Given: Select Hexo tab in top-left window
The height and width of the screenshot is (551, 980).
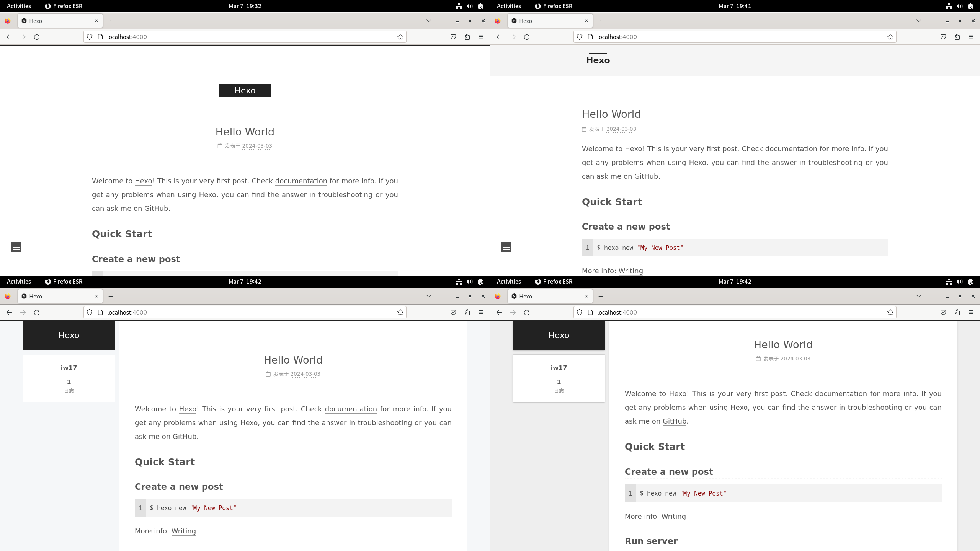Looking at the screenshot, I should 60,21.
